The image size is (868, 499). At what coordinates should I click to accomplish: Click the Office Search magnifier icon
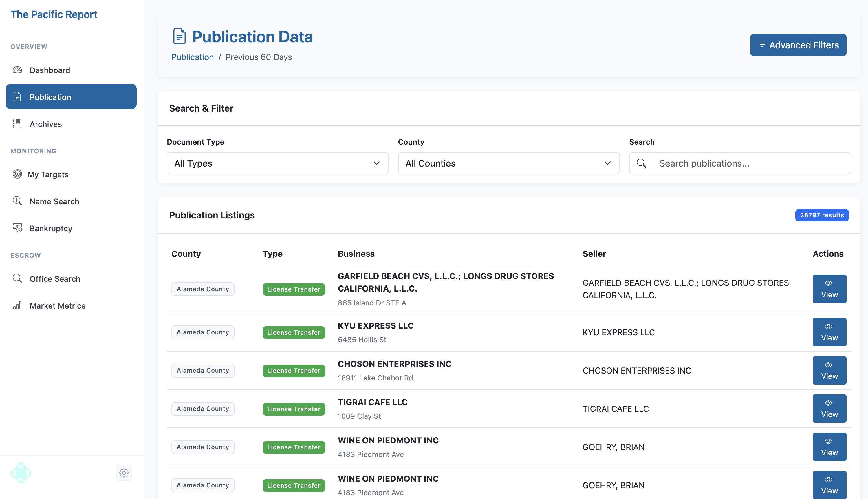pos(17,278)
